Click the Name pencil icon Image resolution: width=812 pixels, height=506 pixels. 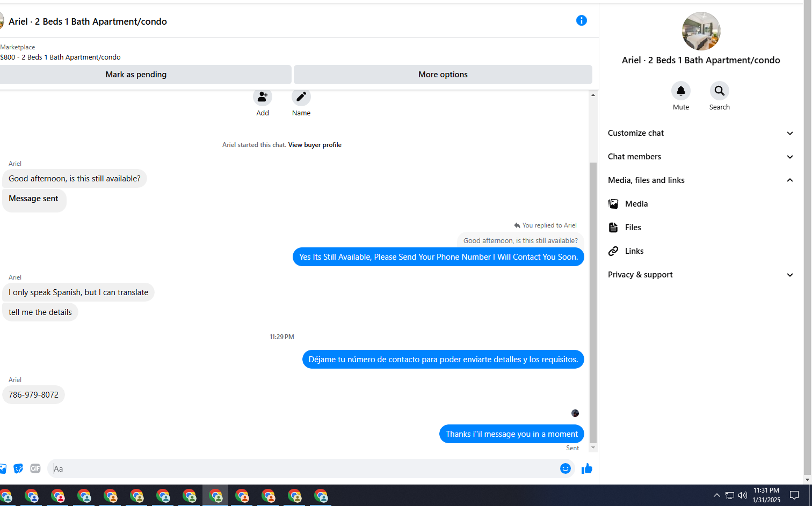click(x=301, y=97)
